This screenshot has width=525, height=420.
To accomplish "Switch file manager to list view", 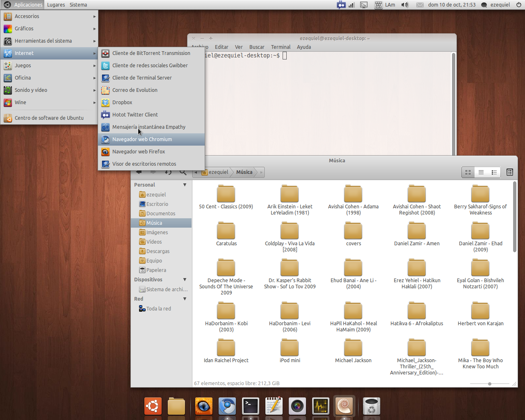I will pyautogui.click(x=481, y=173).
